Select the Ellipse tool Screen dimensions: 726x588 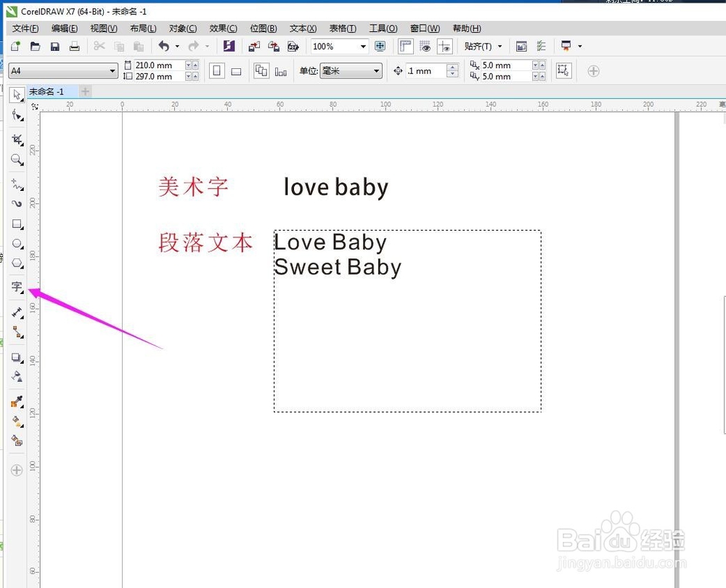[x=17, y=243]
